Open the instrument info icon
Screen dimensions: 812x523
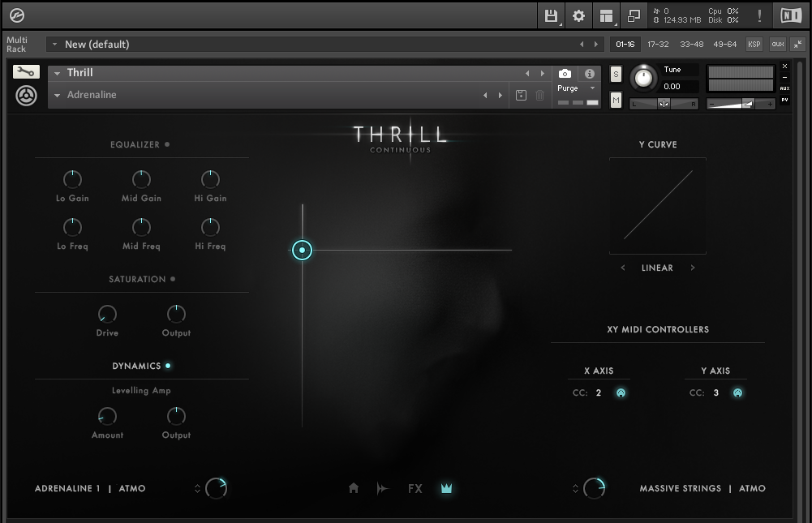589,74
